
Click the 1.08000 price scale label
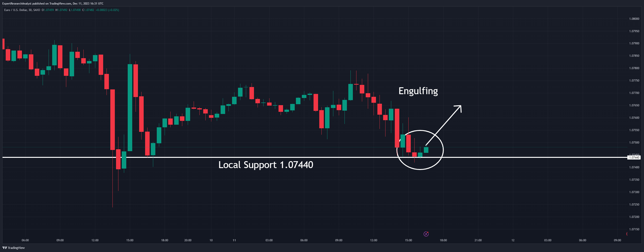[x=634, y=19]
